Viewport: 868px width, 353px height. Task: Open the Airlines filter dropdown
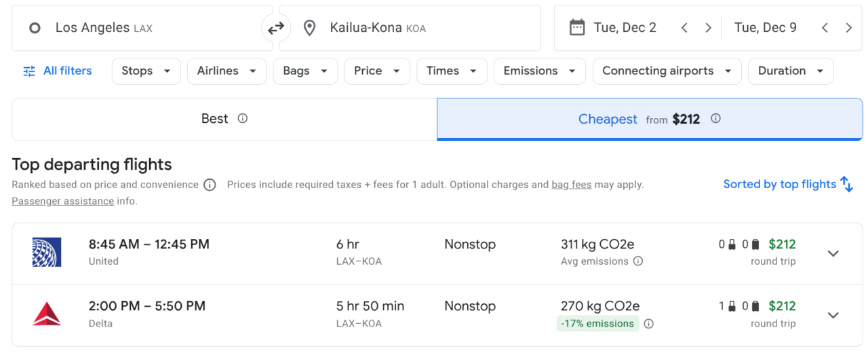click(x=227, y=71)
